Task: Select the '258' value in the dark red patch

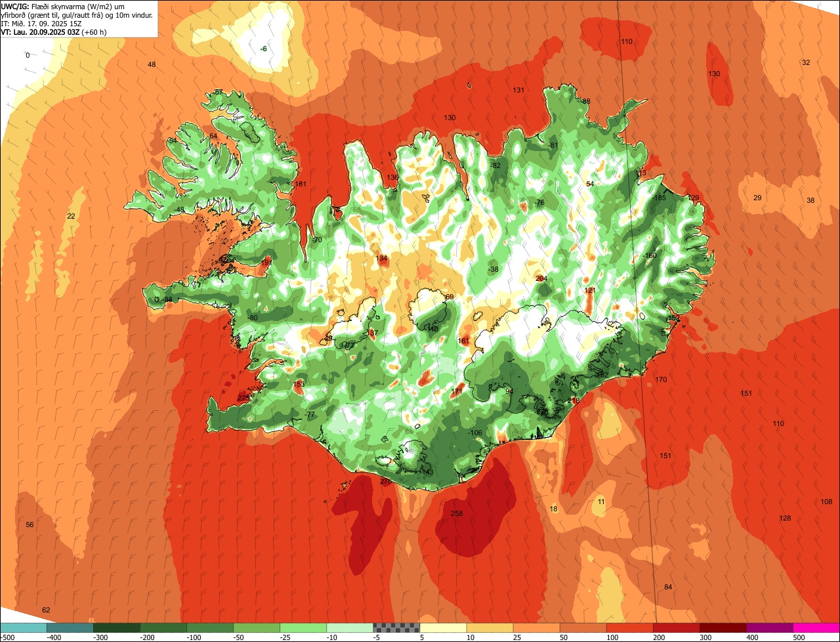Action: [x=457, y=513]
